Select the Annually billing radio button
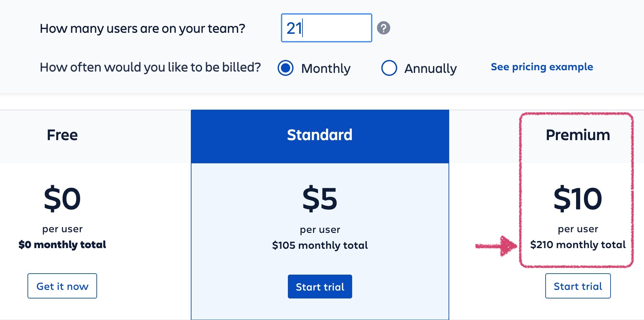Viewport: 644px width, 320px height. (x=389, y=68)
